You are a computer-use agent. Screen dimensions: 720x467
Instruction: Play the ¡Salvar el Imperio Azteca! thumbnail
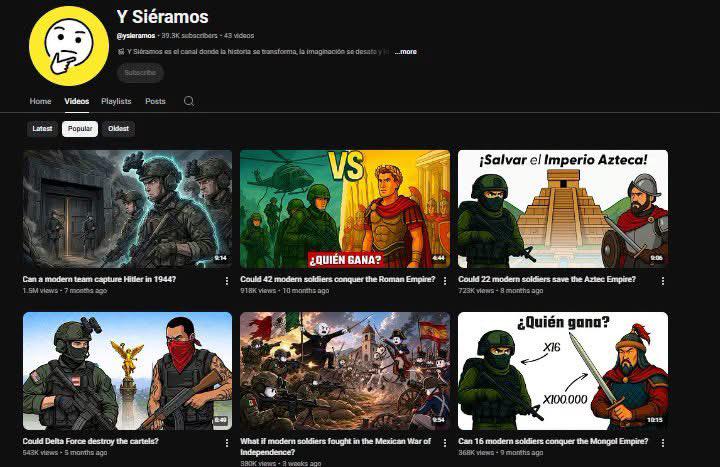click(x=563, y=209)
